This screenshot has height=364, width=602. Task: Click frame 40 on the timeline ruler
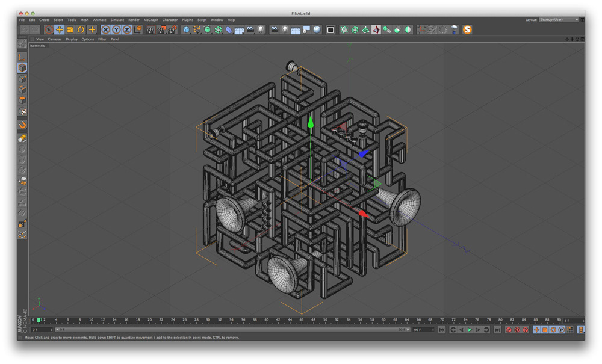point(267,320)
